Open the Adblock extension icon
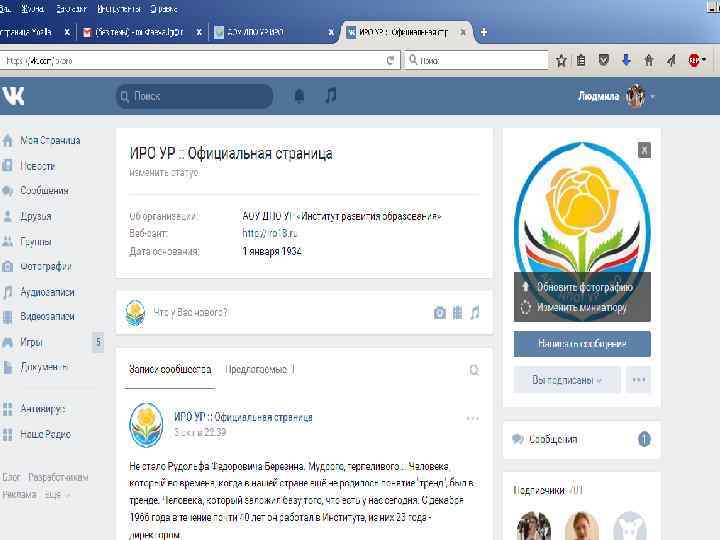The width and height of the screenshot is (720, 540). [694, 60]
